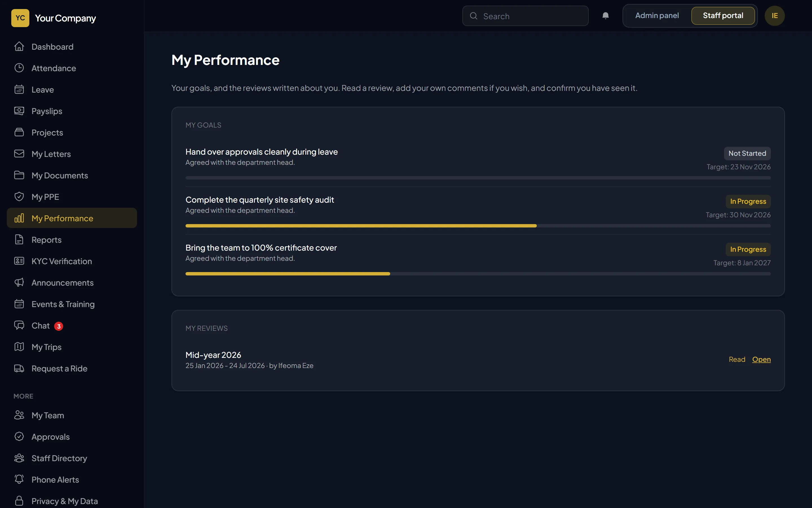Screen dimensions: 812x508
Task: Click the Attendance clock icon
Action: [x=19, y=68]
